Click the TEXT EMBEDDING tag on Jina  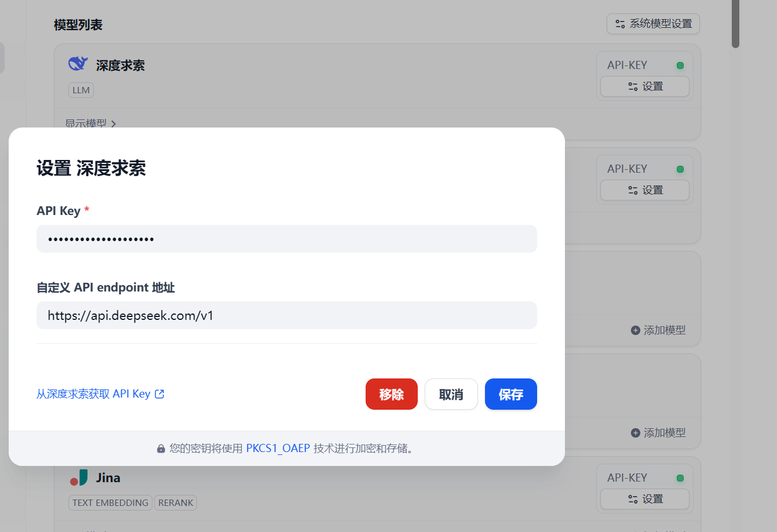tap(110, 503)
